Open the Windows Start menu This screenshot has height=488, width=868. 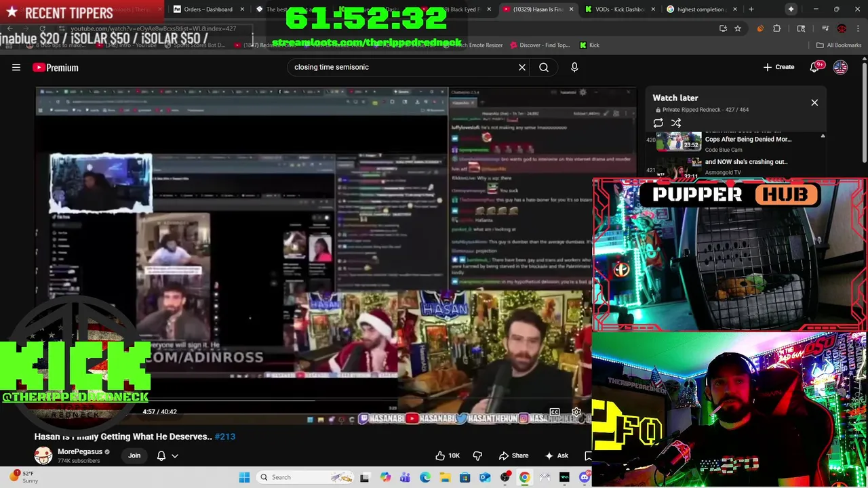click(x=244, y=477)
